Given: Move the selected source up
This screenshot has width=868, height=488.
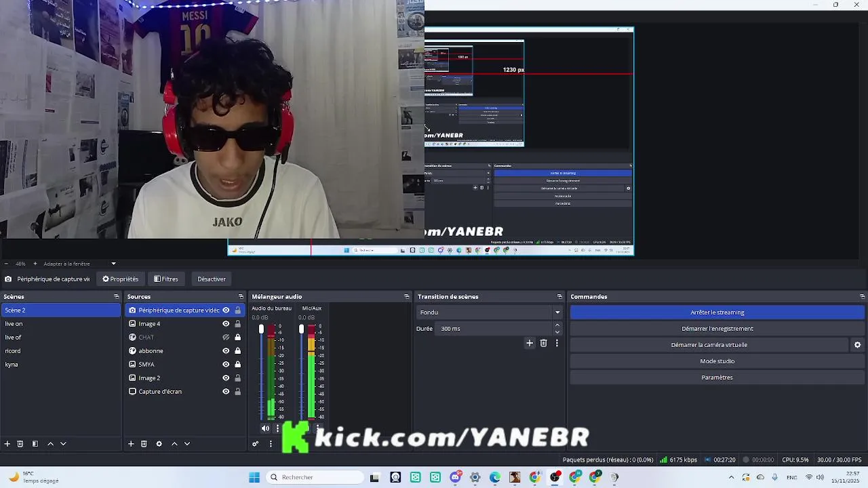Looking at the screenshot, I should tap(174, 444).
